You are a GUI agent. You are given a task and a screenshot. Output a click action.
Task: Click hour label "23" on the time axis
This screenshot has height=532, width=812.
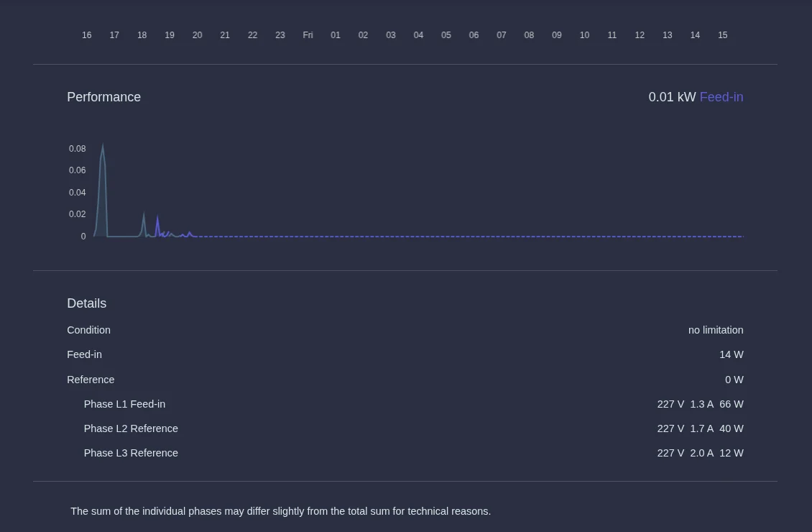click(x=280, y=35)
